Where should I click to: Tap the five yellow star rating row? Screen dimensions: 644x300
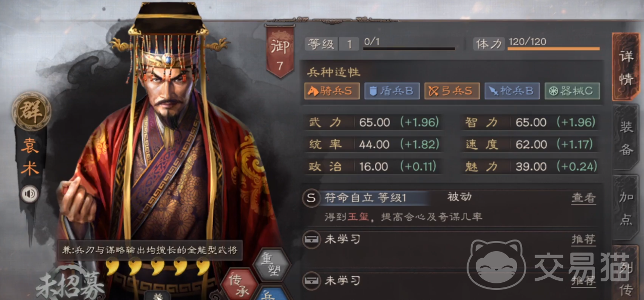tap(159, 267)
